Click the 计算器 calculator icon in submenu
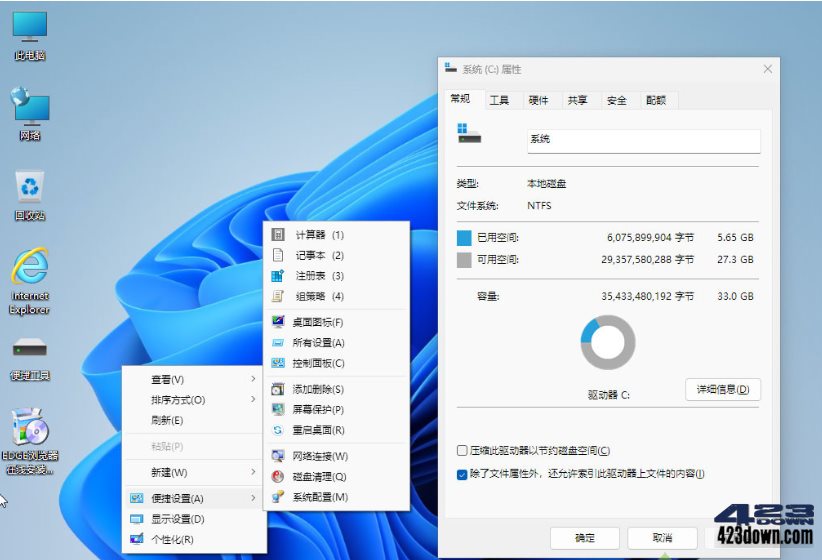The image size is (822, 560). (x=278, y=234)
